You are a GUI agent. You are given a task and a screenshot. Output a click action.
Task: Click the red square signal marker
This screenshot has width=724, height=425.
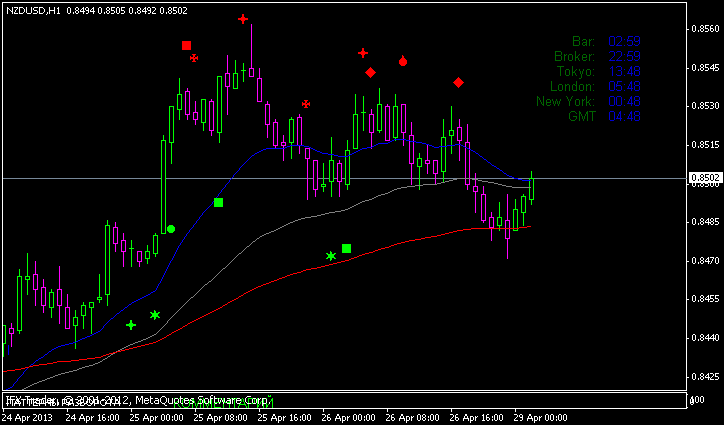pos(186,45)
